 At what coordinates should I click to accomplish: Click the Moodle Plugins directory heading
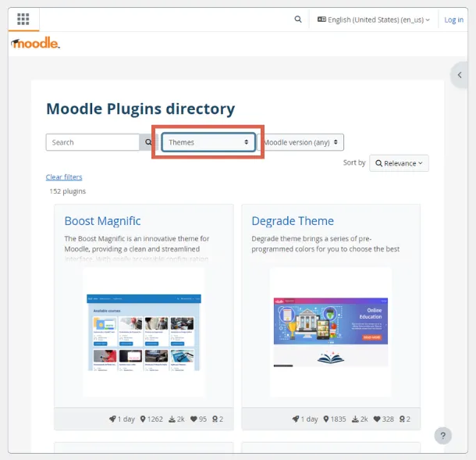click(140, 109)
